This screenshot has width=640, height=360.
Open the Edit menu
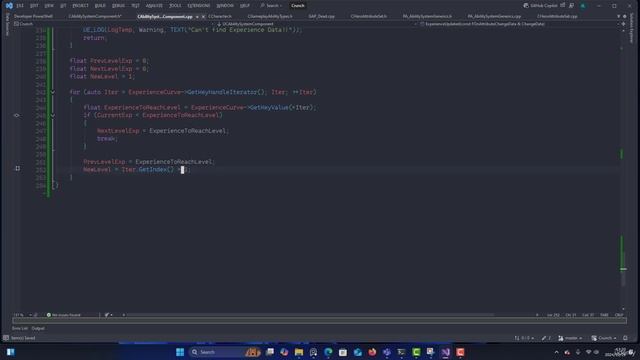(x=34, y=6)
